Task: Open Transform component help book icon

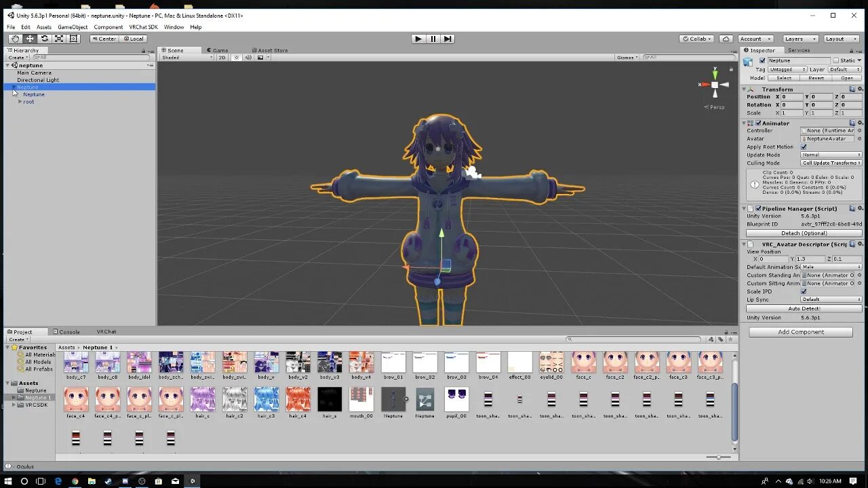Action: tap(852, 89)
